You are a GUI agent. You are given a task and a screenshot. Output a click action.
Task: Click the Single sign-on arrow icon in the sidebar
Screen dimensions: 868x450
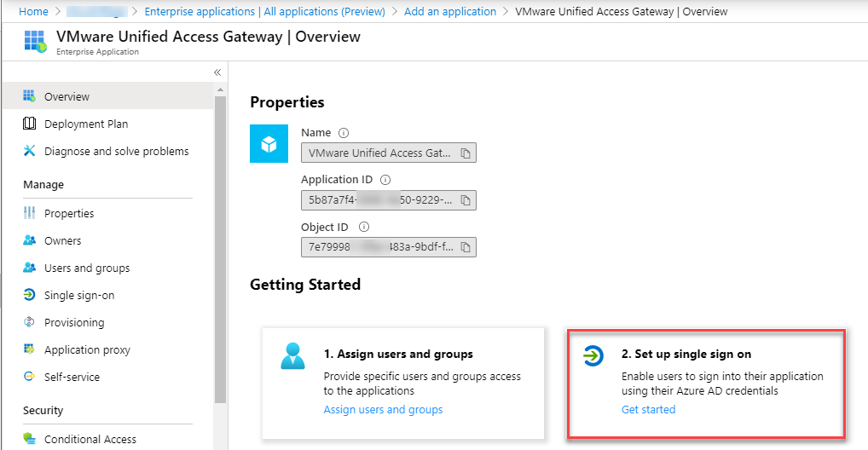29,295
